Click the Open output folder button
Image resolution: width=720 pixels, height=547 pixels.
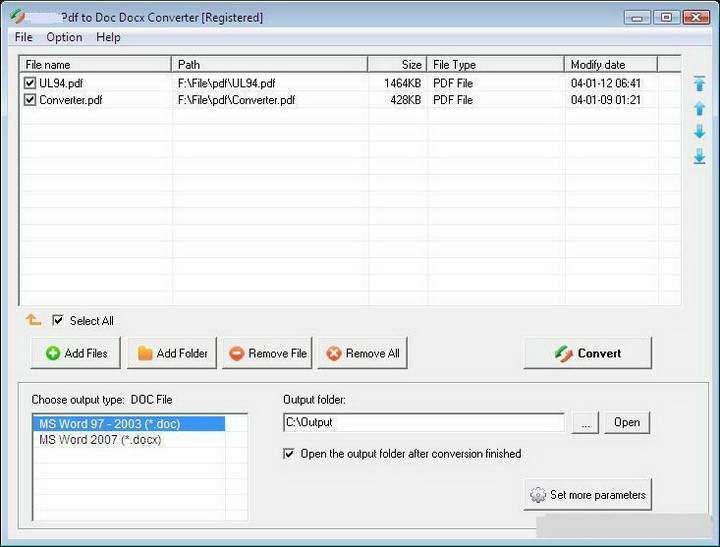point(627,423)
